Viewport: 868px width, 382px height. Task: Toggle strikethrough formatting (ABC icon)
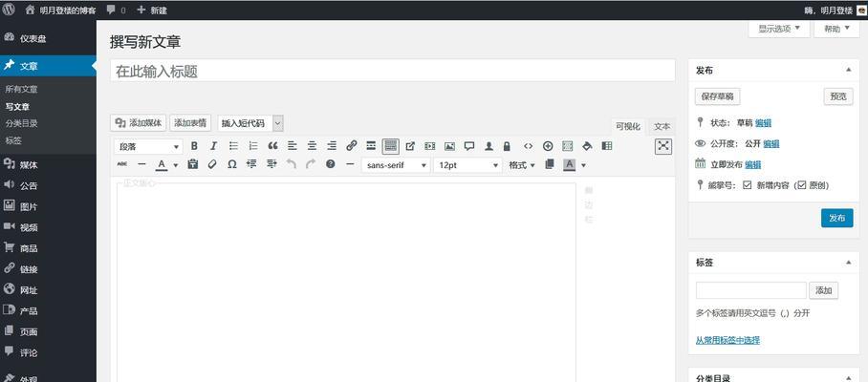point(122,164)
